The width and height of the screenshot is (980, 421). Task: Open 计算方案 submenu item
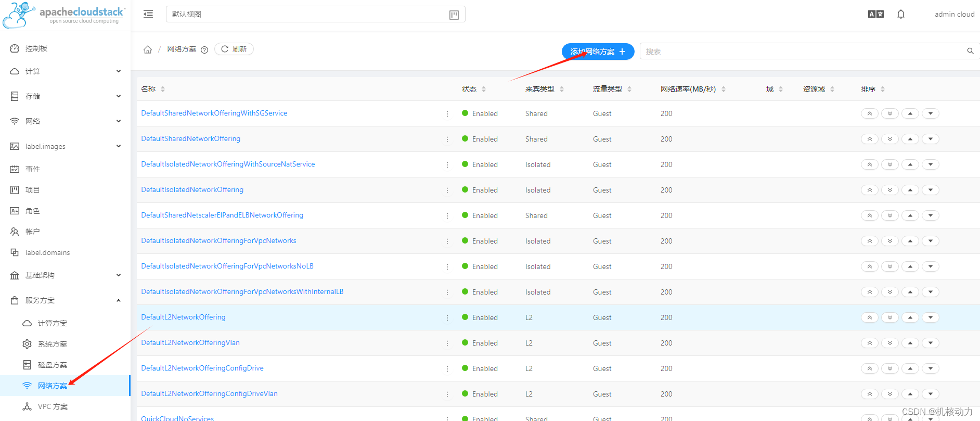pos(65,323)
